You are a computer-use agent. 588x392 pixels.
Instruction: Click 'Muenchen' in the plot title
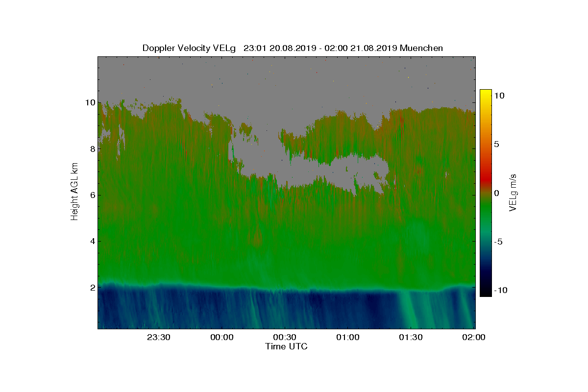pos(422,48)
